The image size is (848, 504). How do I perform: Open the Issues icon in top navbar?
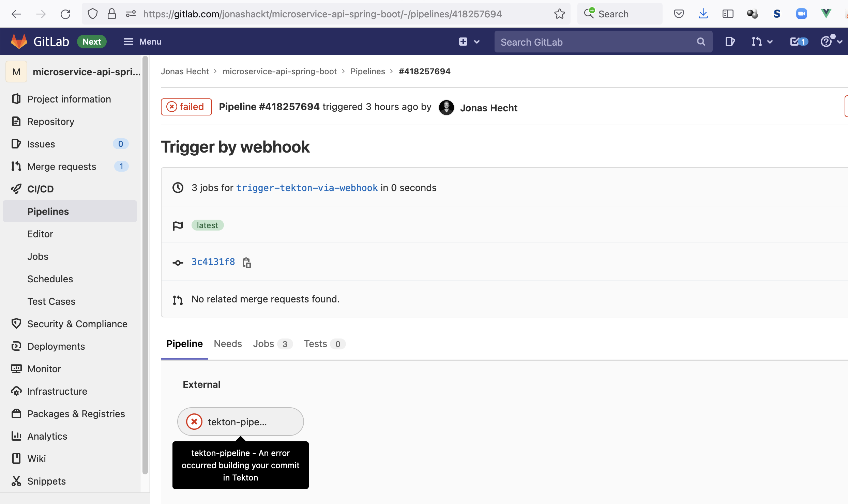[x=730, y=42]
